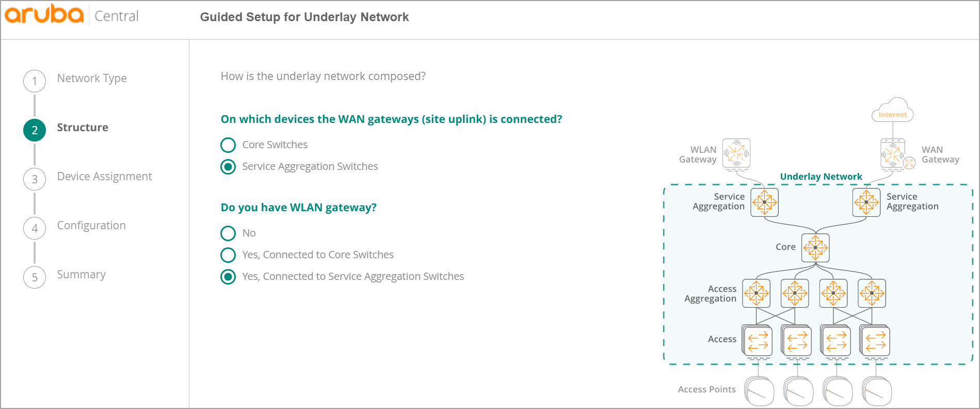The image size is (980, 409).
Task: Select Yes, Connected to Core Switches
Action: [x=228, y=255]
